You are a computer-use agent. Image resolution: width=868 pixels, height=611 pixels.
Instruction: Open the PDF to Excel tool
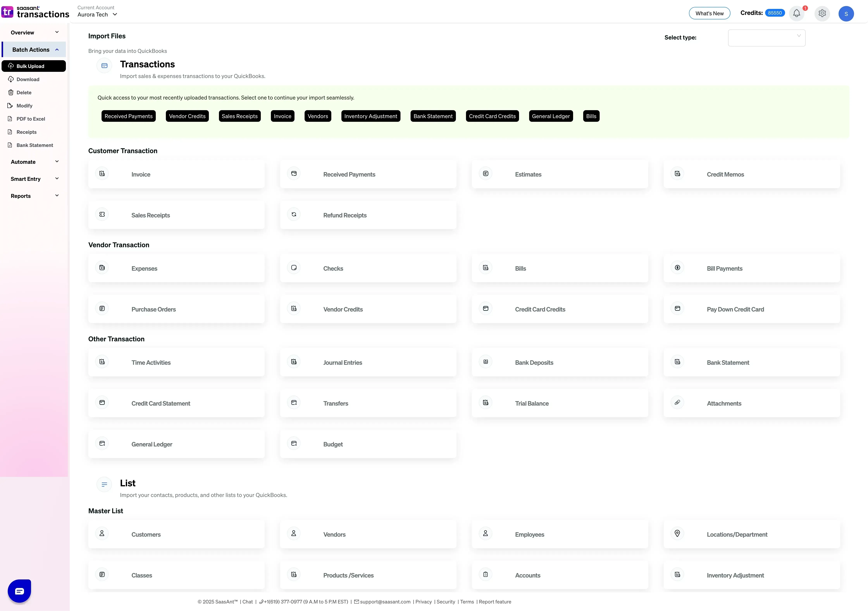tap(31, 119)
